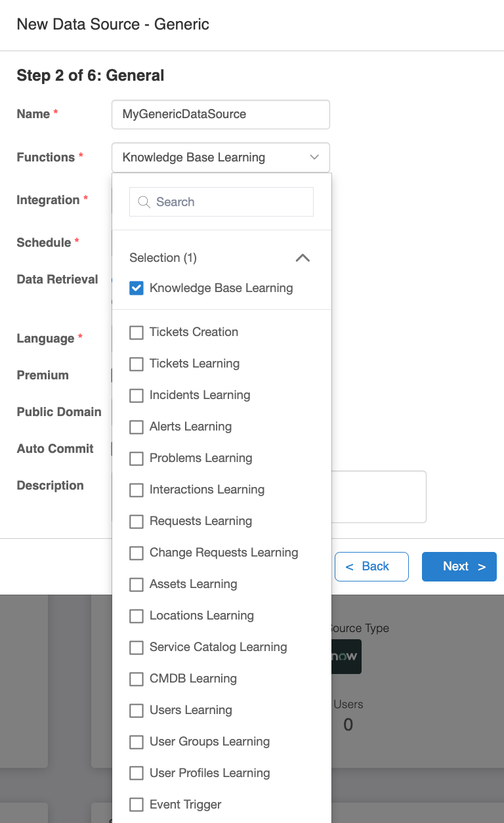Screen dimensions: 504x823
Task: Click the Selection (1) header text
Action: (163, 258)
